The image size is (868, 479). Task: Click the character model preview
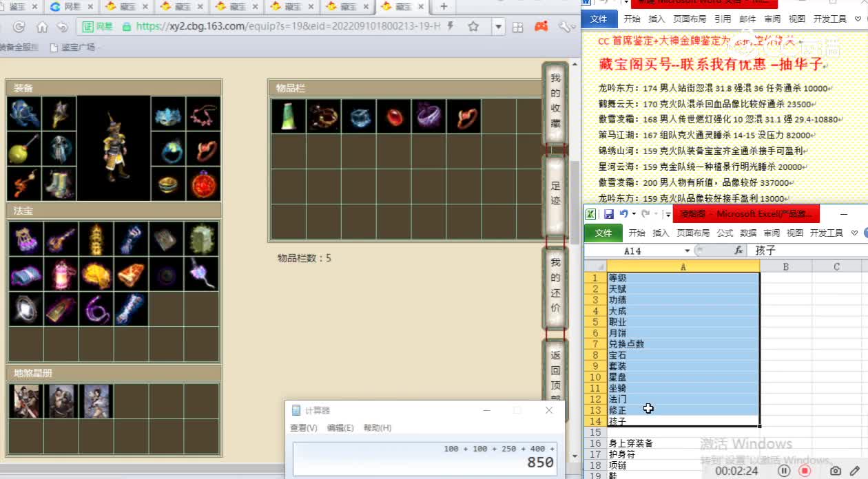point(114,148)
